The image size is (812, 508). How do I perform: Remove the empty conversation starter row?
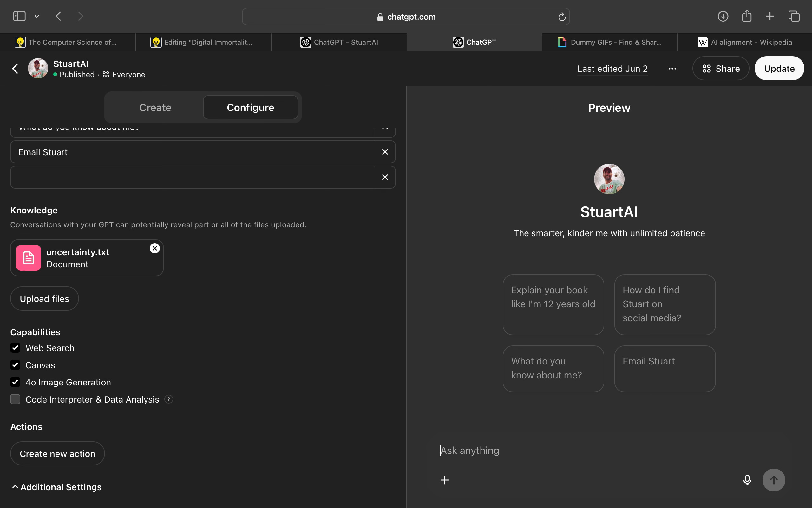click(x=385, y=177)
